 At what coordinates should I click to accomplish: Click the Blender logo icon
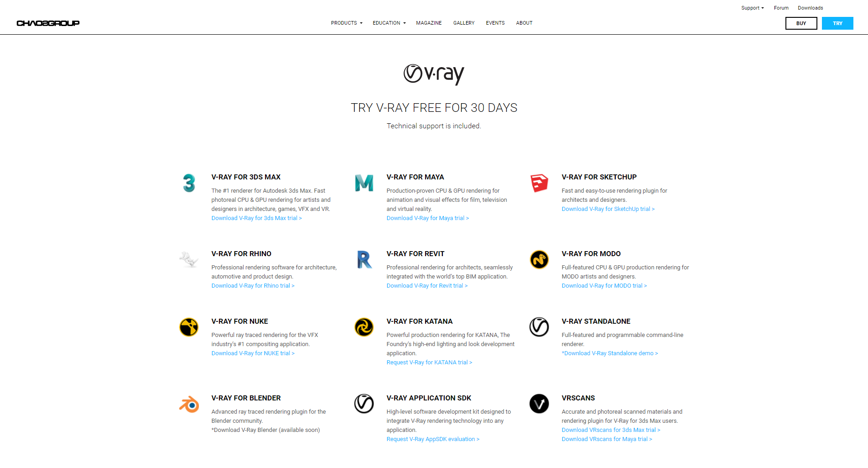click(x=189, y=404)
